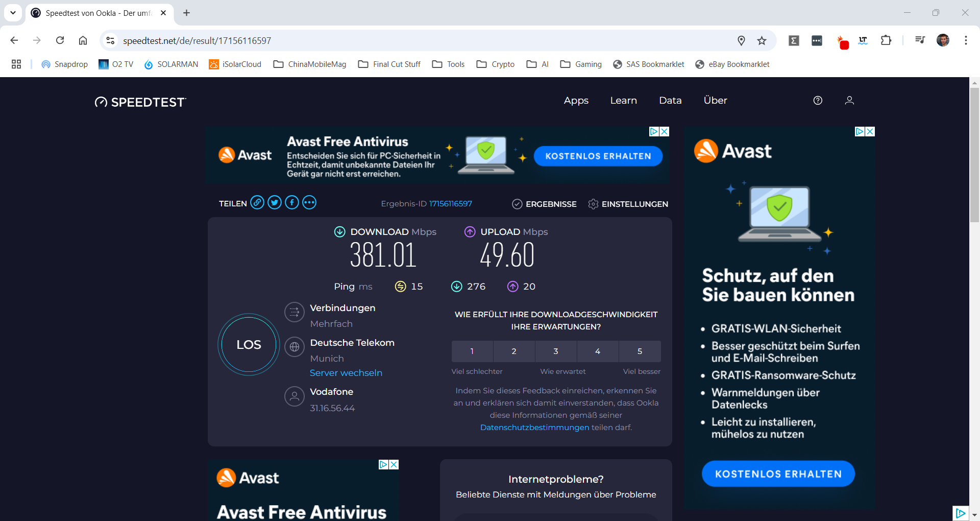
Task: View site information icon left of URL
Action: tap(110, 40)
